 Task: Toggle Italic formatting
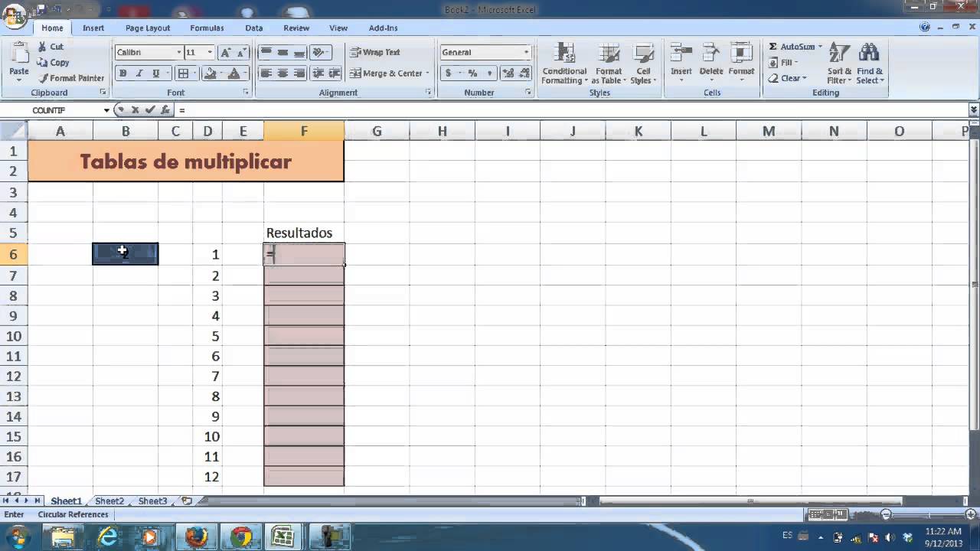coord(139,73)
